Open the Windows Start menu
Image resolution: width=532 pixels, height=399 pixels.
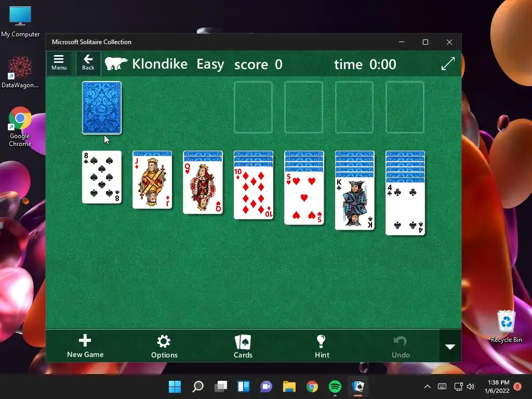pyautogui.click(x=175, y=387)
